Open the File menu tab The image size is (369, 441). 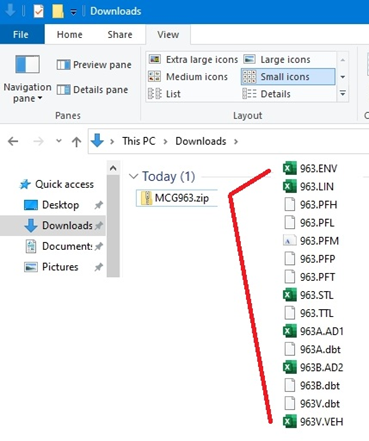(x=21, y=34)
